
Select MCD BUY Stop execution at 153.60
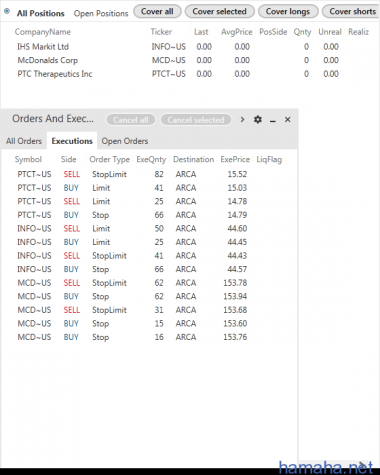[149, 324]
